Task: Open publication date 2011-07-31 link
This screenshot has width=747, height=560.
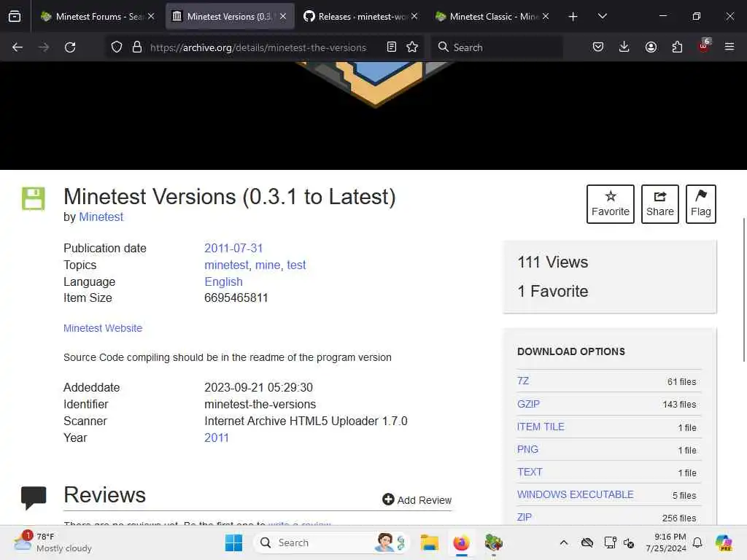Action: 233,248
